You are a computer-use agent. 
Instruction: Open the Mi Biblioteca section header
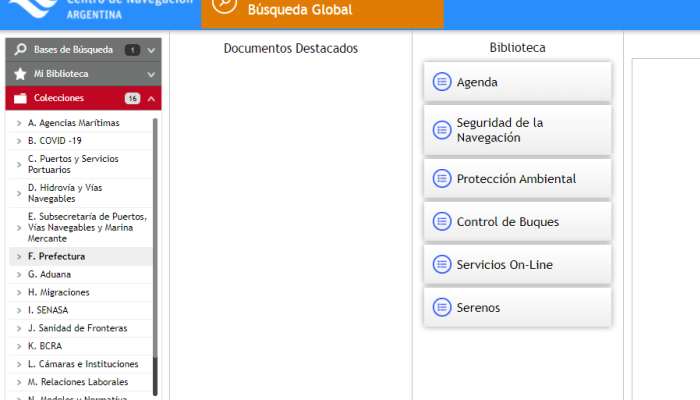(83, 74)
